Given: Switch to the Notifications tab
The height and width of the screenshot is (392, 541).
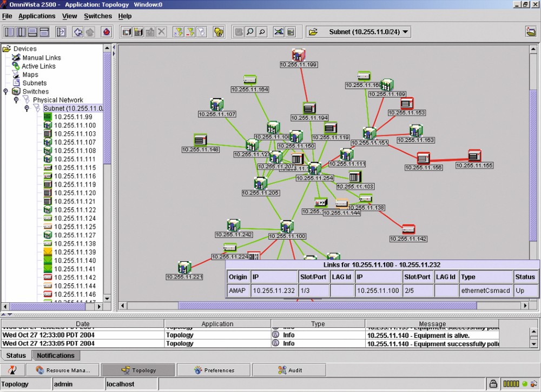Looking at the screenshot, I should (x=56, y=355).
